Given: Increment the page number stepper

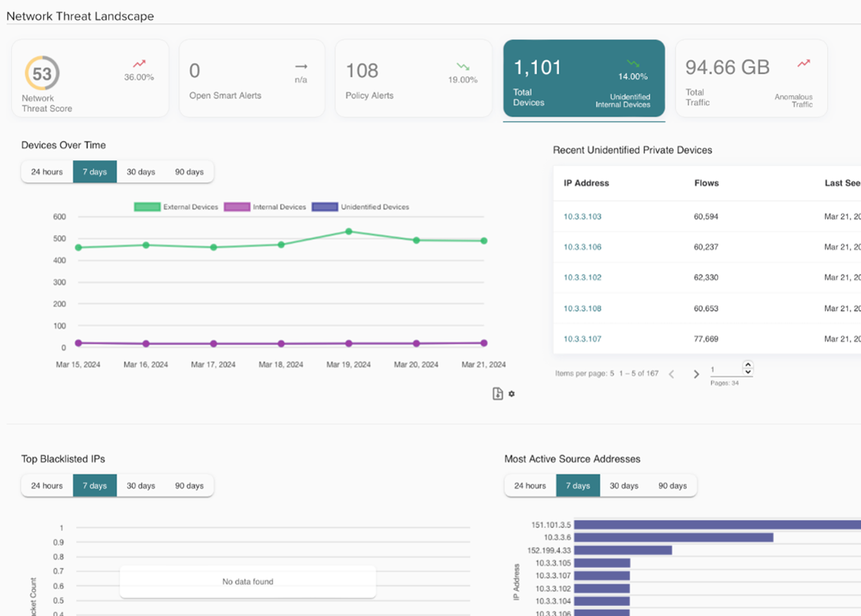Looking at the screenshot, I should pos(748,365).
